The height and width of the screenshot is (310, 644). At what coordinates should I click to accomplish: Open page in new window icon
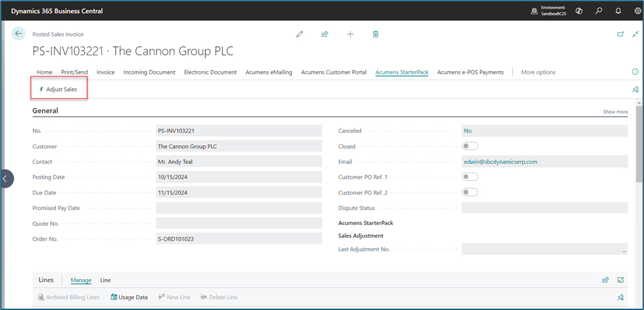tap(620, 34)
